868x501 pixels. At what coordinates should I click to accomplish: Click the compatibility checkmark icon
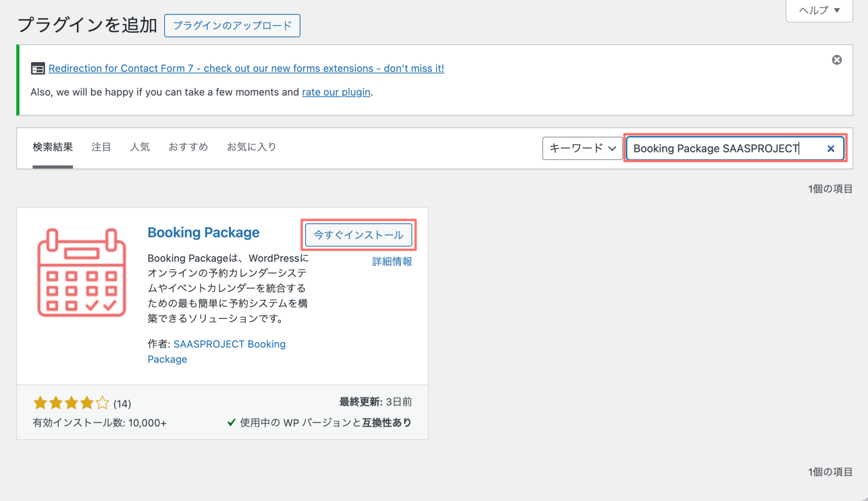(231, 422)
